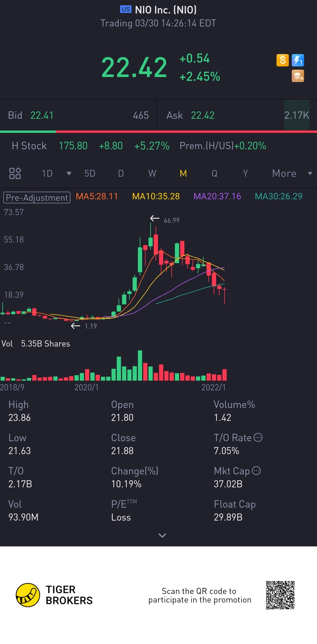The height and width of the screenshot is (644, 317).
Task: Collapse stock details with the chevron
Action: point(162,535)
